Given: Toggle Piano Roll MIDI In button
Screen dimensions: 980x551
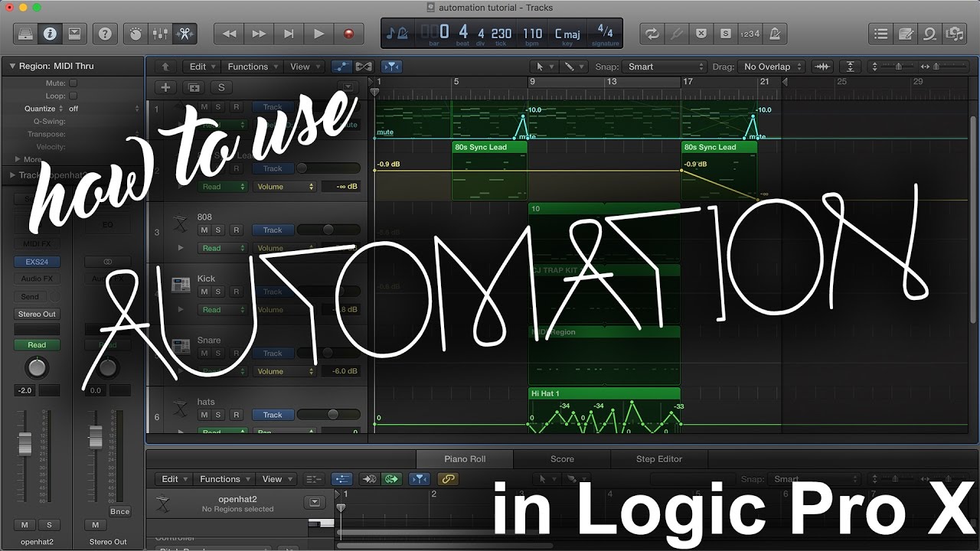Looking at the screenshot, I should 370,479.
